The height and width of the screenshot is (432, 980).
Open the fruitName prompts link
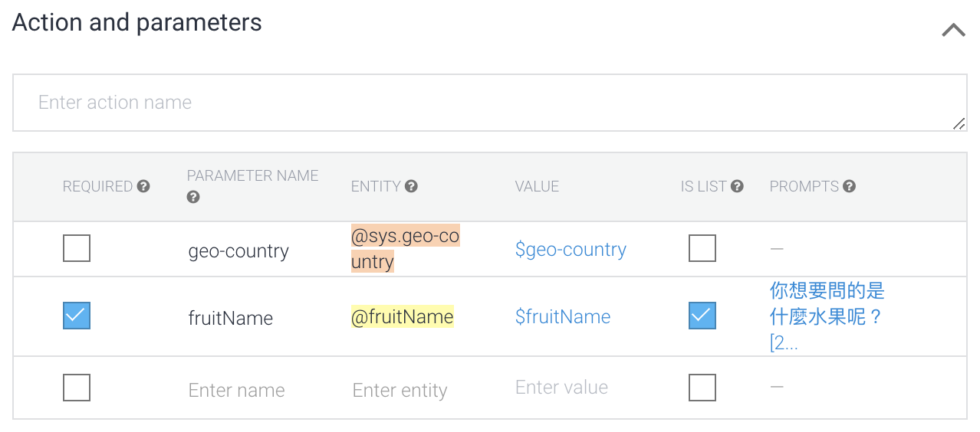coord(827,316)
